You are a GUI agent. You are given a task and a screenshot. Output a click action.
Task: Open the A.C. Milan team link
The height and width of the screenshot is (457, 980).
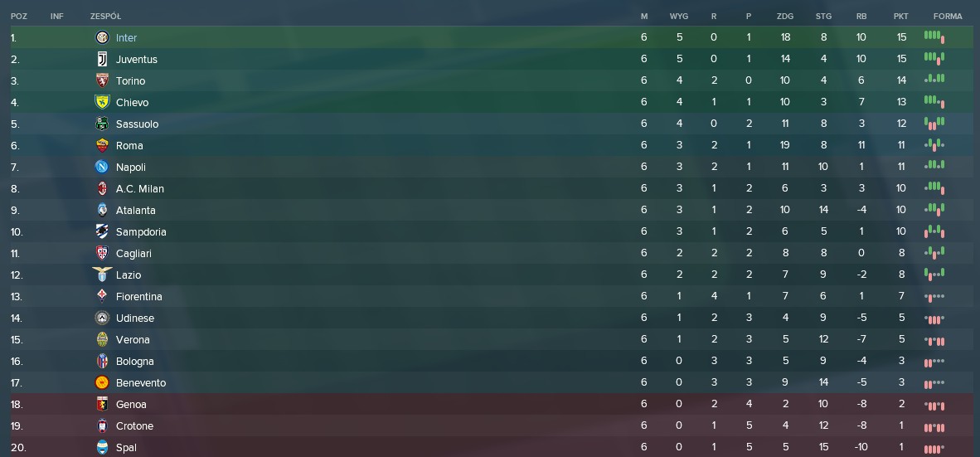pos(140,189)
